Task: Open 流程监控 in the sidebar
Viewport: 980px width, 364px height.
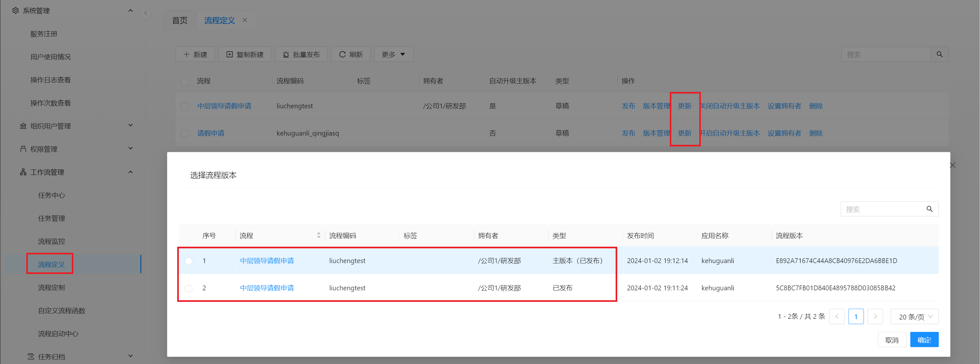Action: pyautogui.click(x=51, y=241)
